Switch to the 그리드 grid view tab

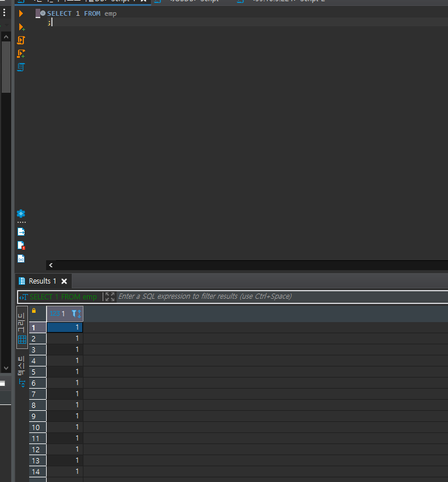tap(22, 327)
